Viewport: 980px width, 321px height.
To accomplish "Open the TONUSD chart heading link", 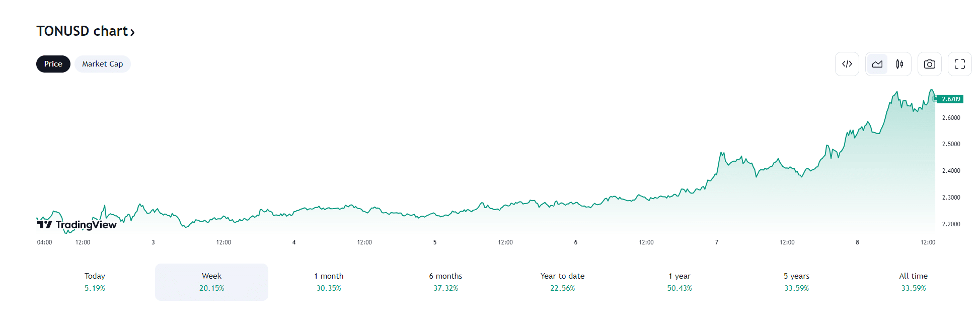I will 82,31.
